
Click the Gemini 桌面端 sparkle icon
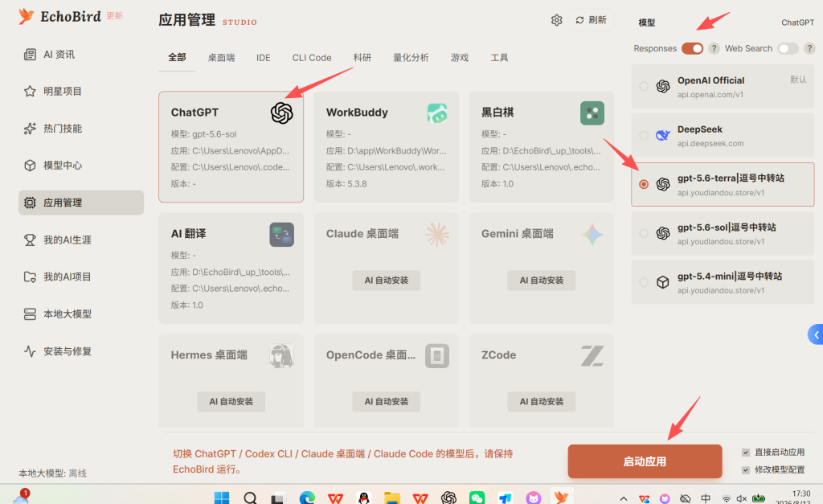(x=592, y=234)
